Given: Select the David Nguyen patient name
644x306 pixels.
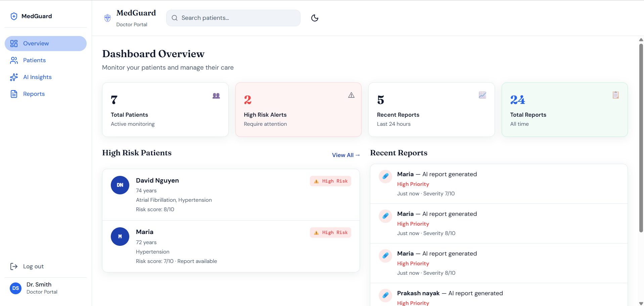Looking at the screenshot, I should (x=157, y=180).
